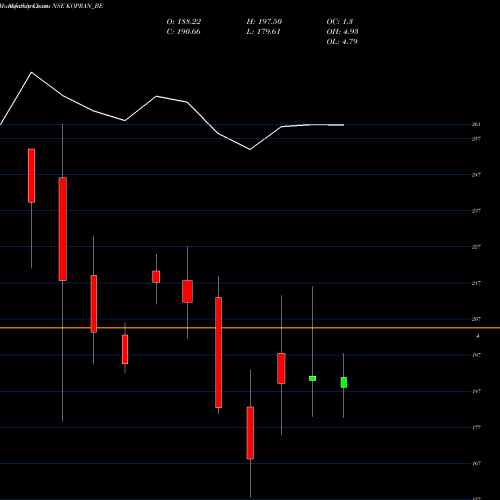This screenshot has width=500, height=500.
Task: Click the close price value C: 190.66
Action: click(x=184, y=32)
